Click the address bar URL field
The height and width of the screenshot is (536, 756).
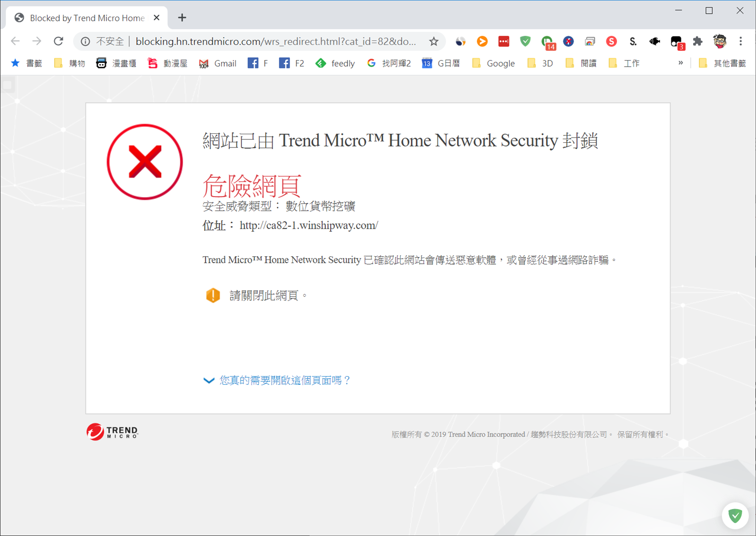tap(275, 42)
